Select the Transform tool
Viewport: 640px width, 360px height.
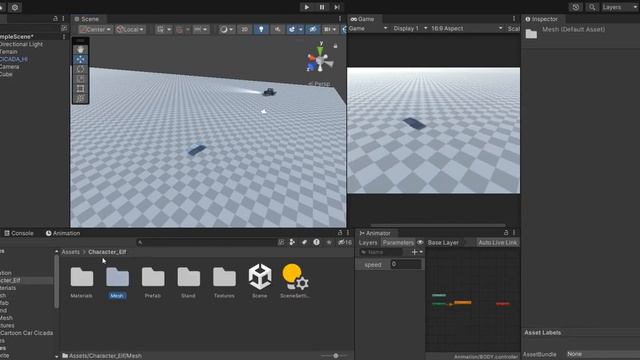[80, 98]
